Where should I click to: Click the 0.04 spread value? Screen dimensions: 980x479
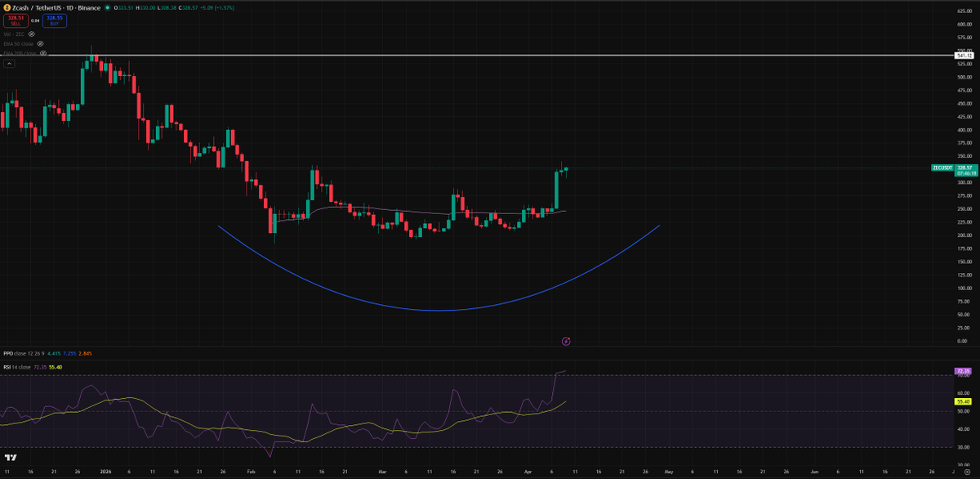click(35, 20)
